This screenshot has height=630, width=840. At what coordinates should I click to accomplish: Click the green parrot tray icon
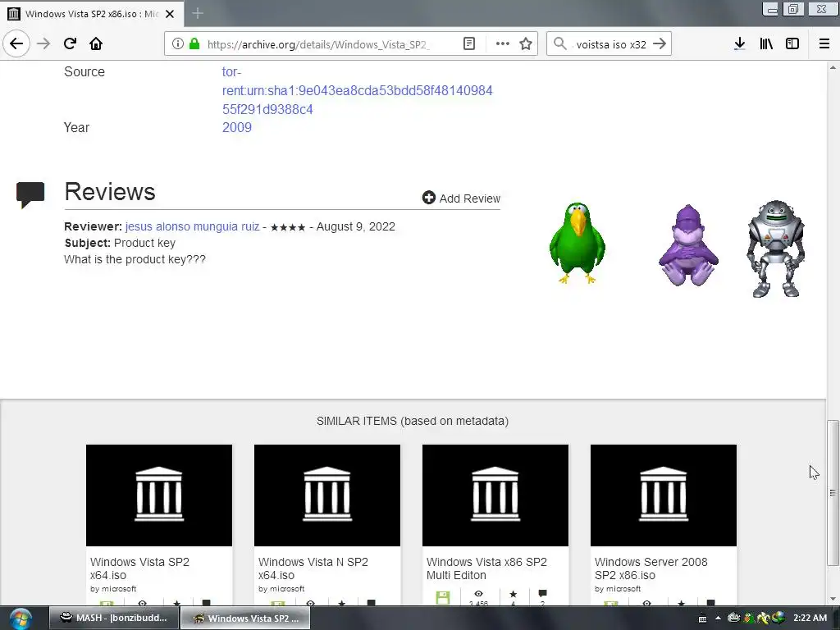[x=749, y=618]
